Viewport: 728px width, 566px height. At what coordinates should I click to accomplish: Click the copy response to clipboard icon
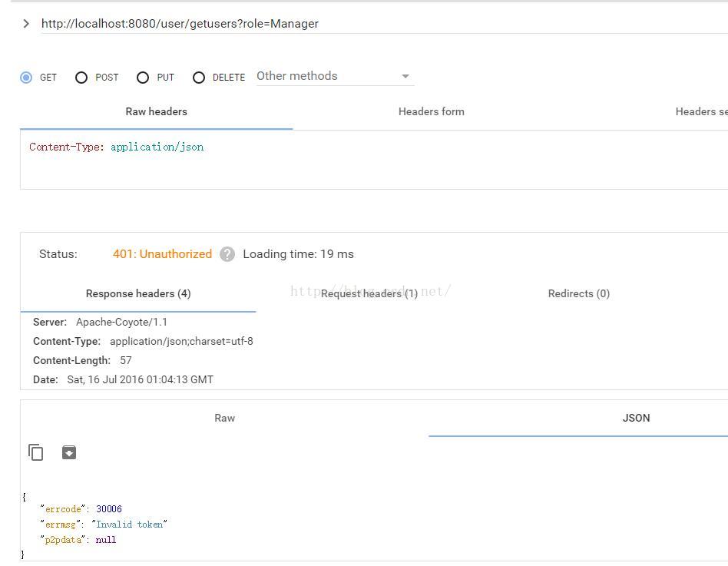36,452
